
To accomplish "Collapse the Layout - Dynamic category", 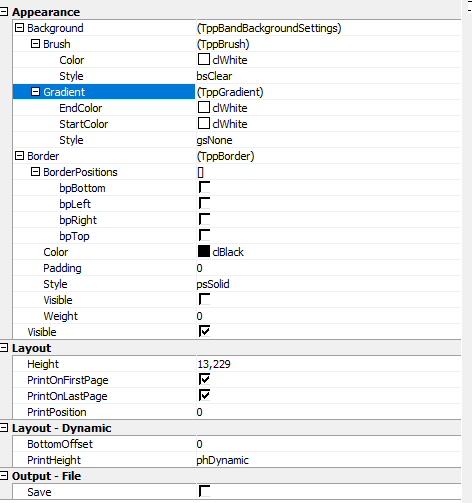I will pos(4,428).
